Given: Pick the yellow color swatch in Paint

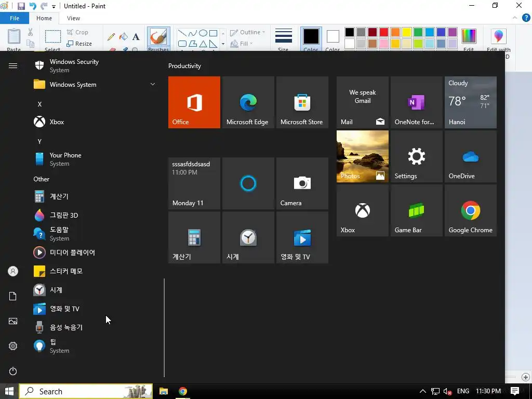Looking at the screenshot, I should point(406,32).
